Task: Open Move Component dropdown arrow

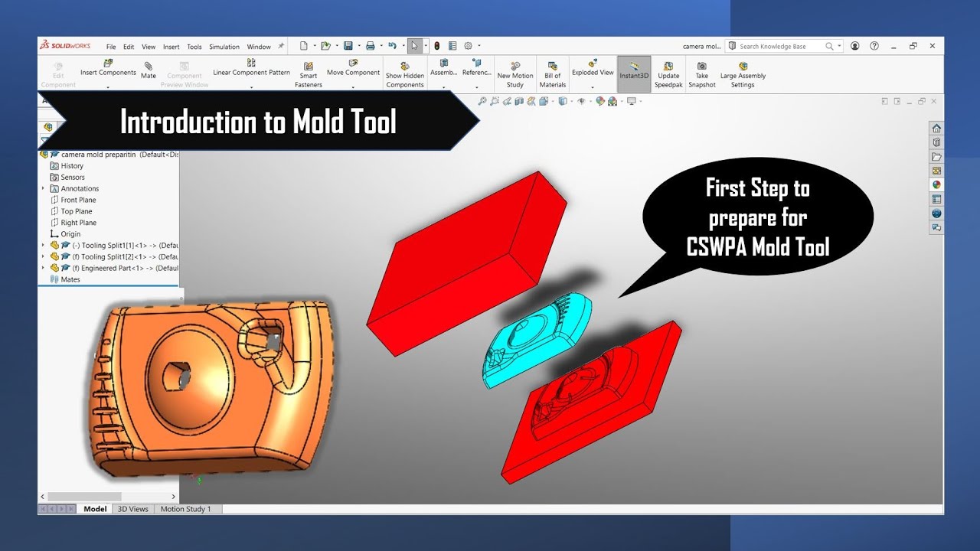Action: (x=353, y=87)
